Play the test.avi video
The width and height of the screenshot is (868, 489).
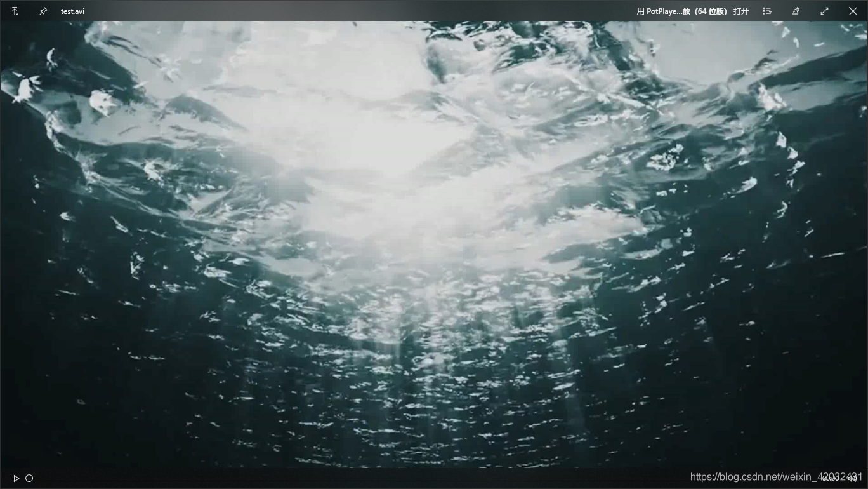[x=16, y=478]
